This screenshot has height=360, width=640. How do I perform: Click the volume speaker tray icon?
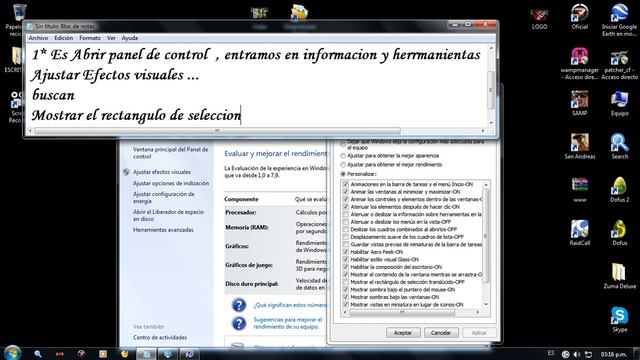577,354
